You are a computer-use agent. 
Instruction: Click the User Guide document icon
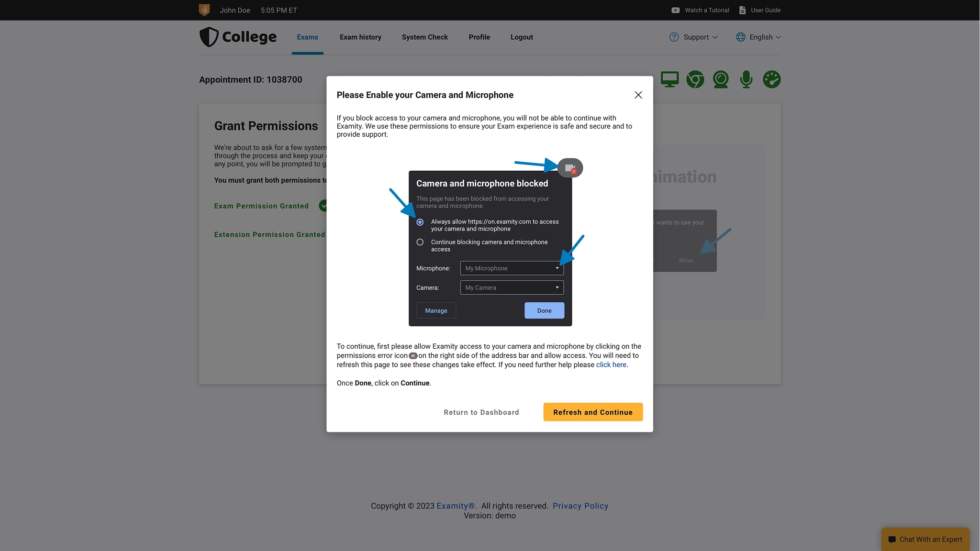742,10
